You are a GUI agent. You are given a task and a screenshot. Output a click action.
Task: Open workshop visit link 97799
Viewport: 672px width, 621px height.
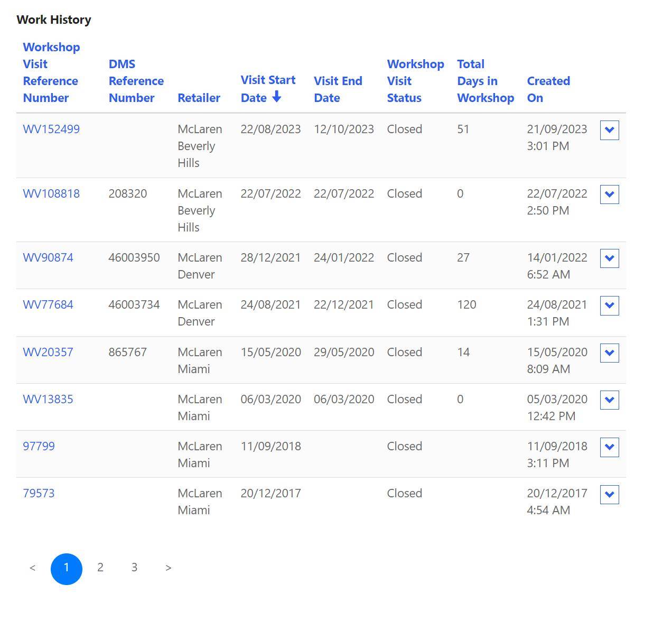click(x=39, y=447)
